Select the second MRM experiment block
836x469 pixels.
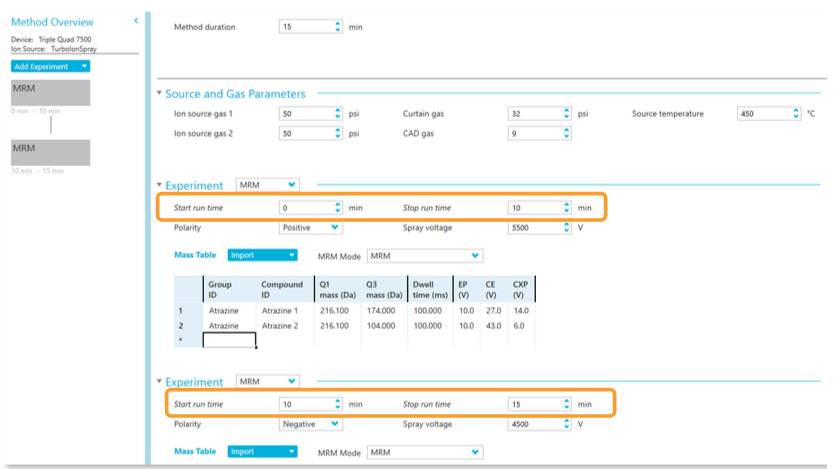50,152
